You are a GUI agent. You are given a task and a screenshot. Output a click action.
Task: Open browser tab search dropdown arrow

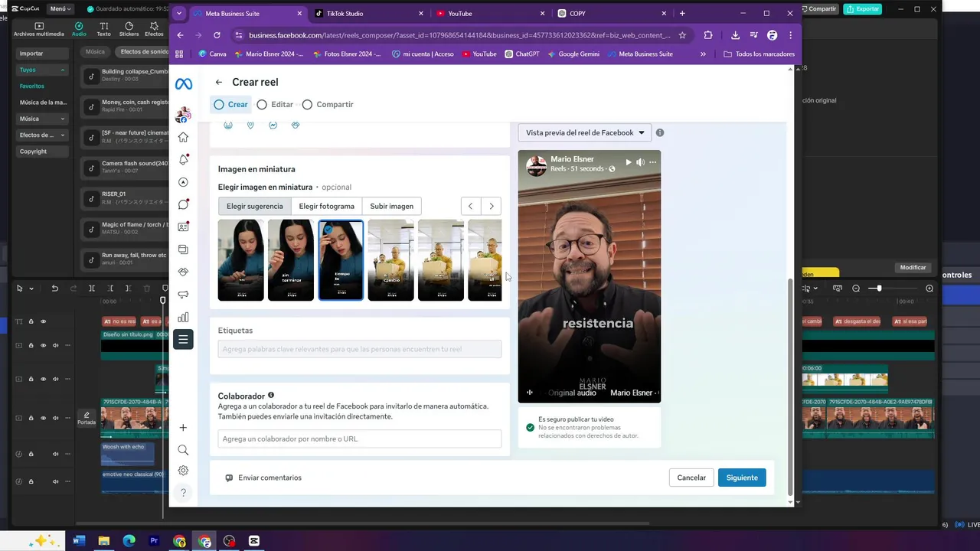[179, 13]
